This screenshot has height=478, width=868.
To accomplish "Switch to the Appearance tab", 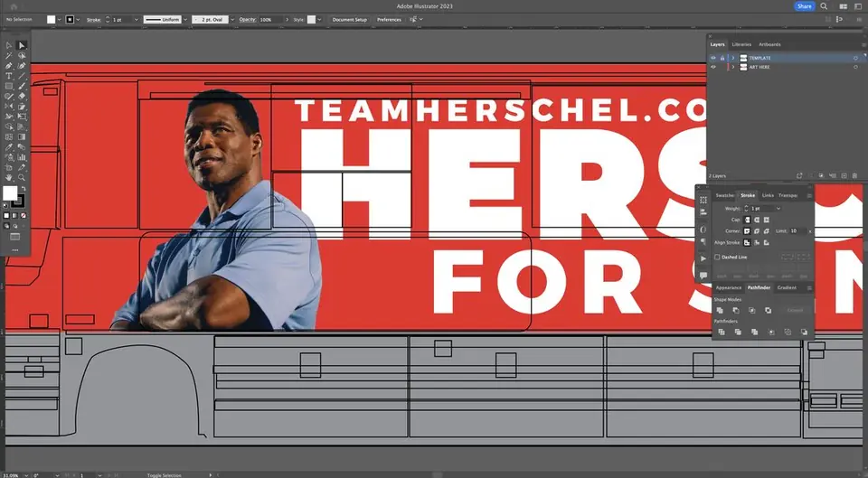I will click(729, 287).
